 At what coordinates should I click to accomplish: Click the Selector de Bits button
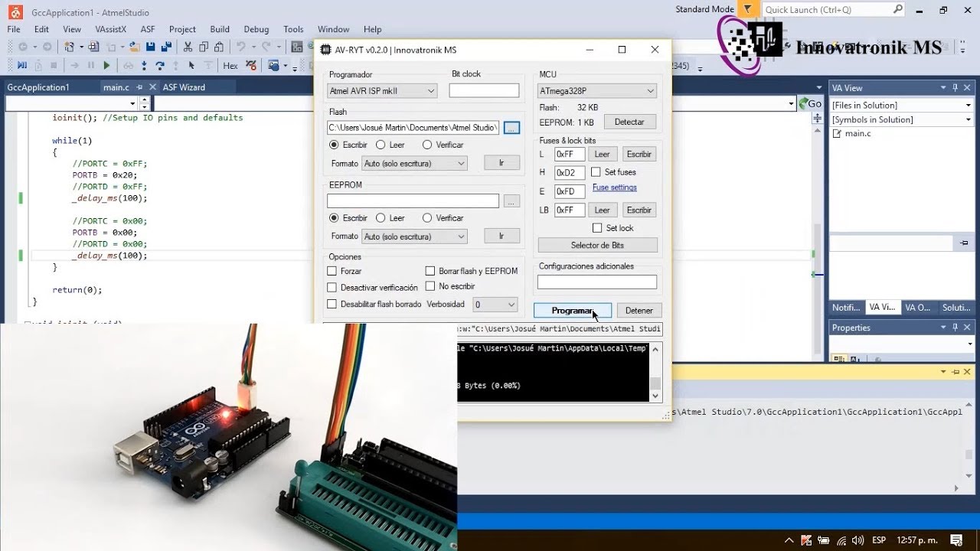point(597,246)
